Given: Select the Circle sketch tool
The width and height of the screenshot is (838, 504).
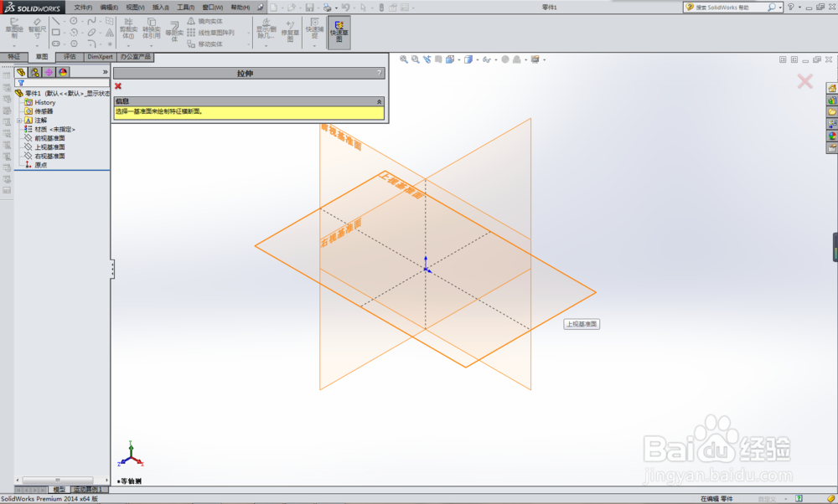Looking at the screenshot, I should [74, 21].
